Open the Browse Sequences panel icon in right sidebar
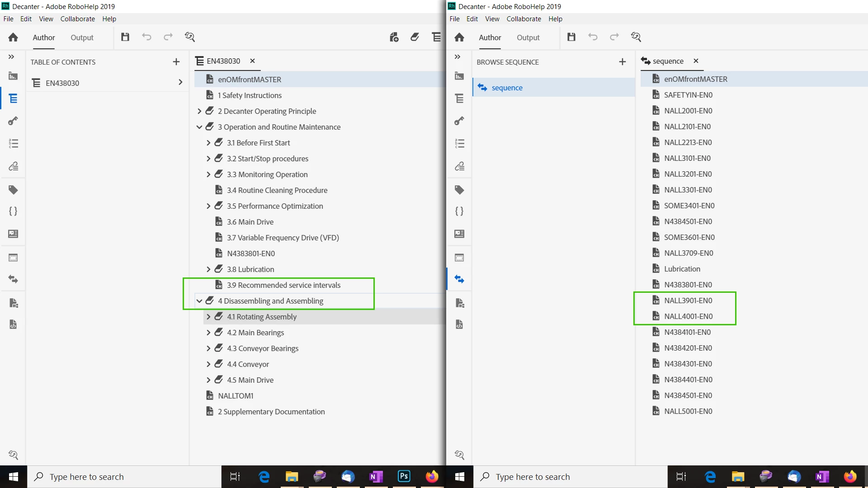This screenshot has width=868, height=488. click(x=459, y=279)
